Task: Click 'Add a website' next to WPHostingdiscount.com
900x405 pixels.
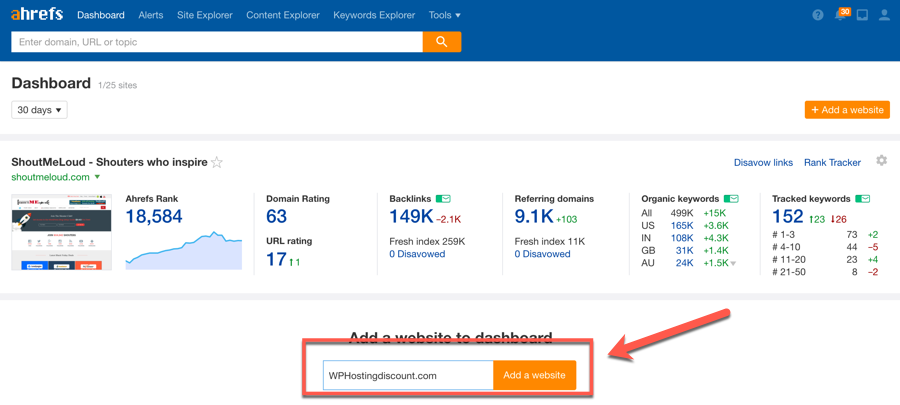Action: click(x=534, y=375)
